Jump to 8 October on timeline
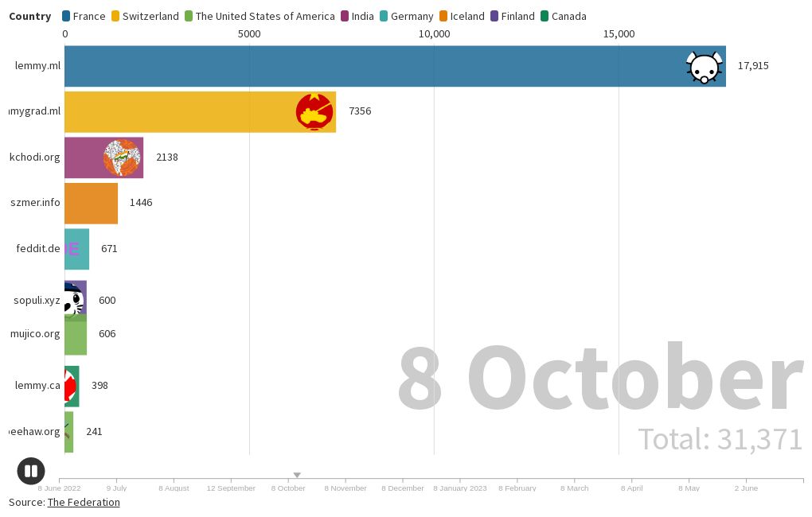Image resolution: width=812 pixels, height=517 pixels. coord(288,488)
